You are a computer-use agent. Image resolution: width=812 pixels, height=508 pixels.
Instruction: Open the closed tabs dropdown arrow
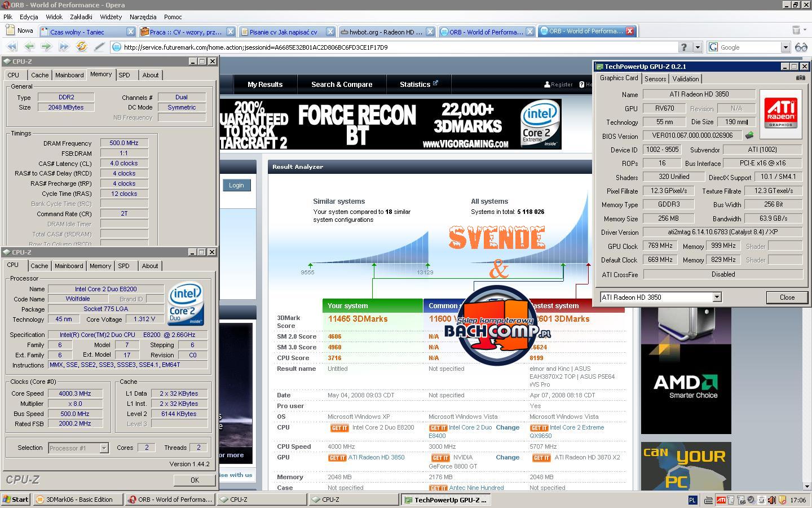coord(805,30)
